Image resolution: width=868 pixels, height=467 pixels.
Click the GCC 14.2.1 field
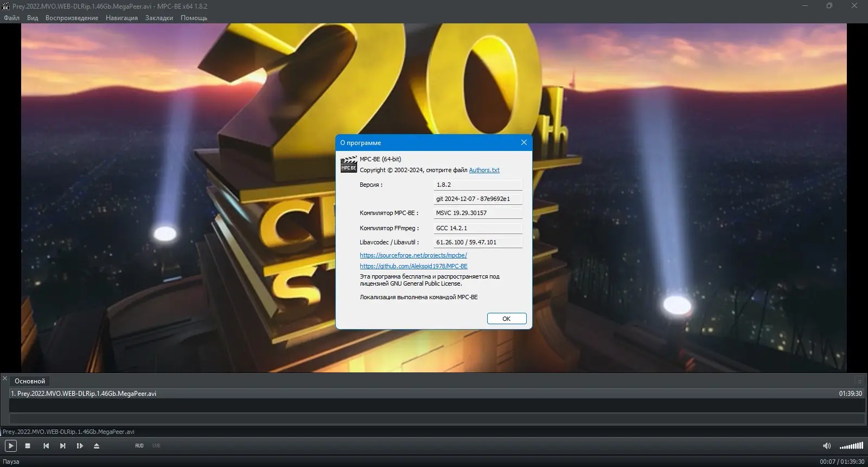[x=478, y=228]
